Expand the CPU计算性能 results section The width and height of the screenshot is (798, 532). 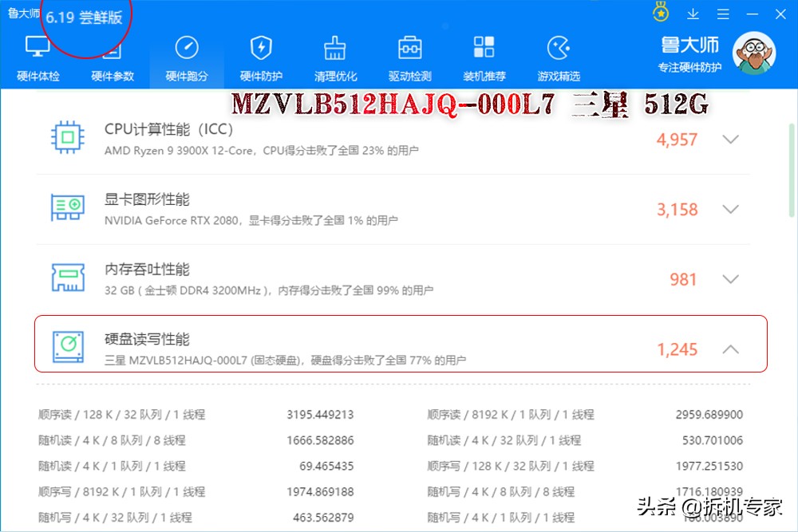click(x=731, y=139)
